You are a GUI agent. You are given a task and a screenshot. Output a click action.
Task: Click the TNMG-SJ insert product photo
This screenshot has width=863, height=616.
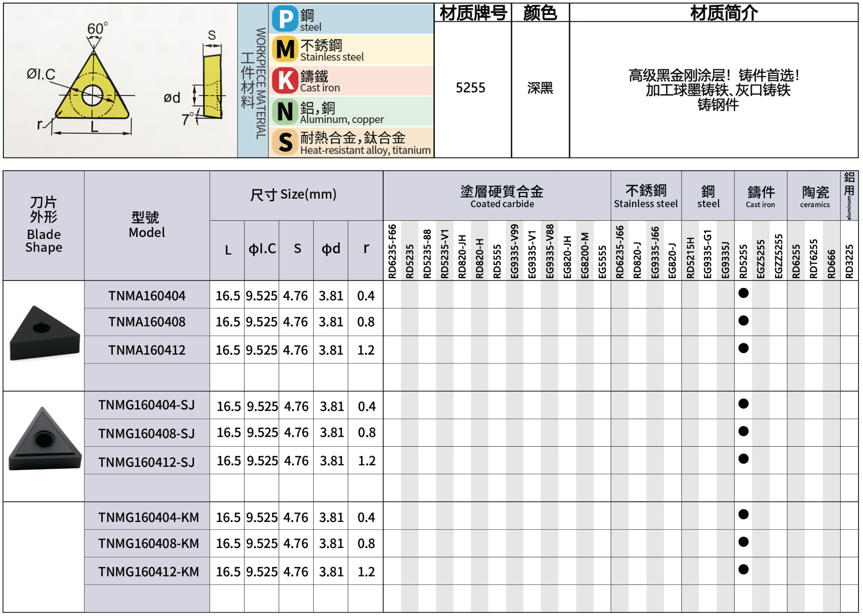click(45, 440)
